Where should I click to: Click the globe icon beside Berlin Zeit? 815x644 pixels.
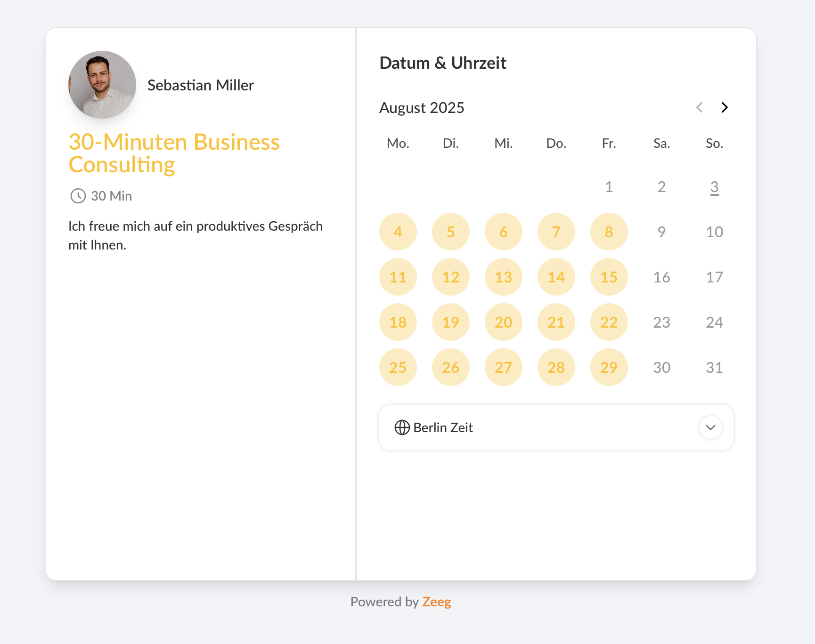pos(402,427)
